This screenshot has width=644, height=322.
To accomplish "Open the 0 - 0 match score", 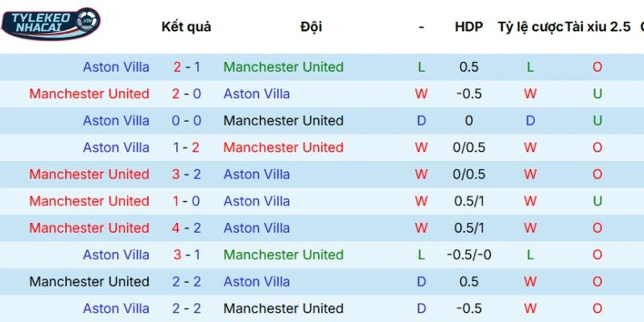I will [x=186, y=121].
